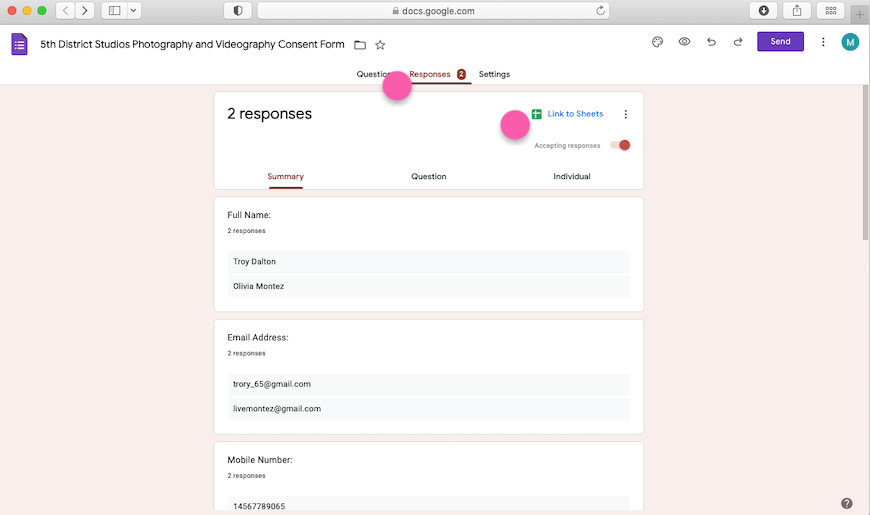Click the Safari address bar
Image resolution: width=870 pixels, height=515 pixels.
[x=432, y=11]
